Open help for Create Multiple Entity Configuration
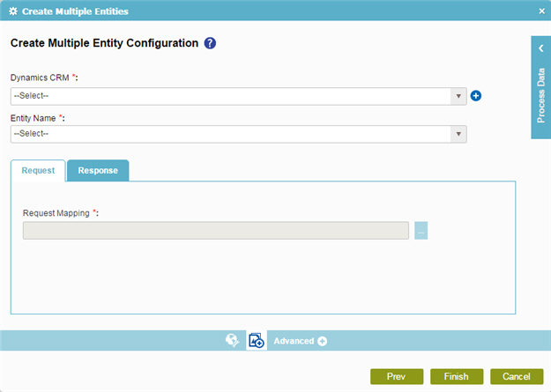The width and height of the screenshot is (551, 392). click(210, 43)
